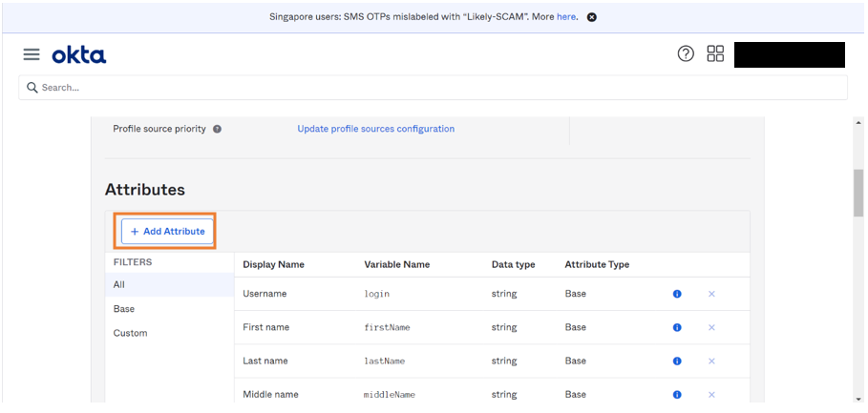Delete the First name attribute row
This screenshot has width=868, height=413.
point(711,327)
